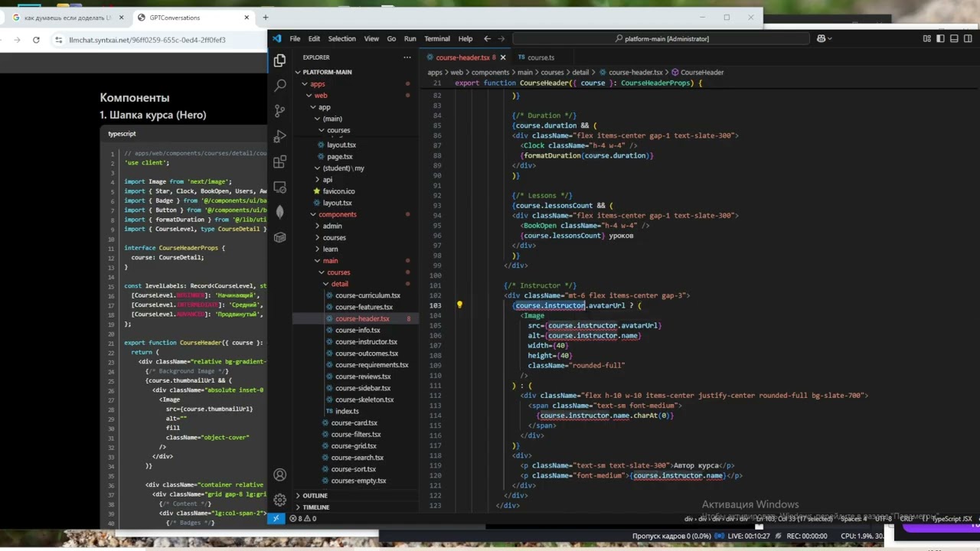The width and height of the screenshot is (980, 551).
Task: Open a new tab in the browser window
Action: point(266,18)
